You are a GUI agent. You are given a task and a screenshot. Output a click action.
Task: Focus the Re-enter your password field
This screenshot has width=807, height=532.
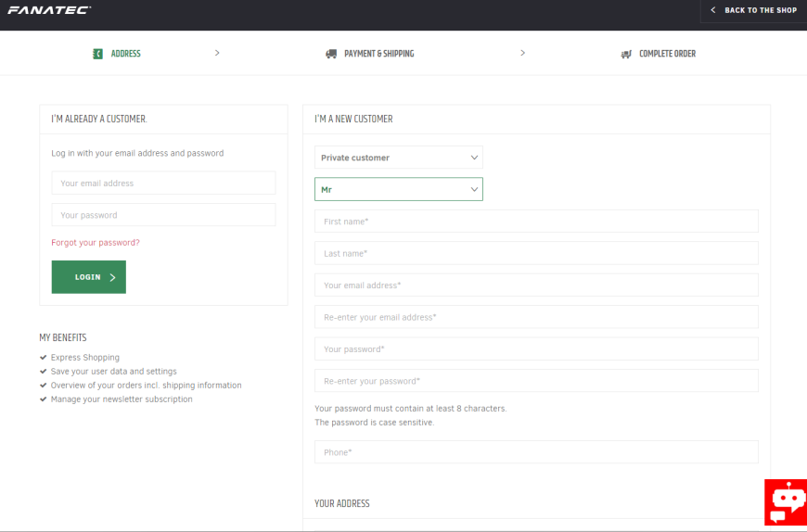click(536, 380)
